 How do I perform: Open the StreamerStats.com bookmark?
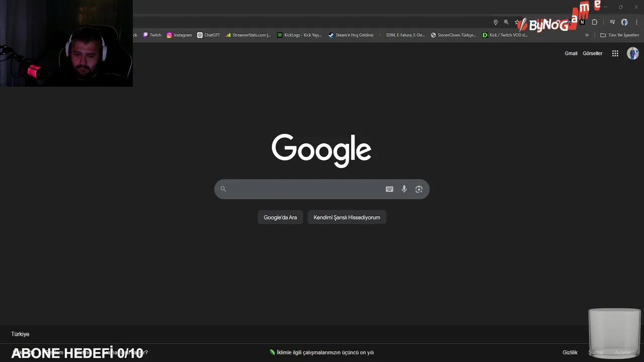click(248, 35)
